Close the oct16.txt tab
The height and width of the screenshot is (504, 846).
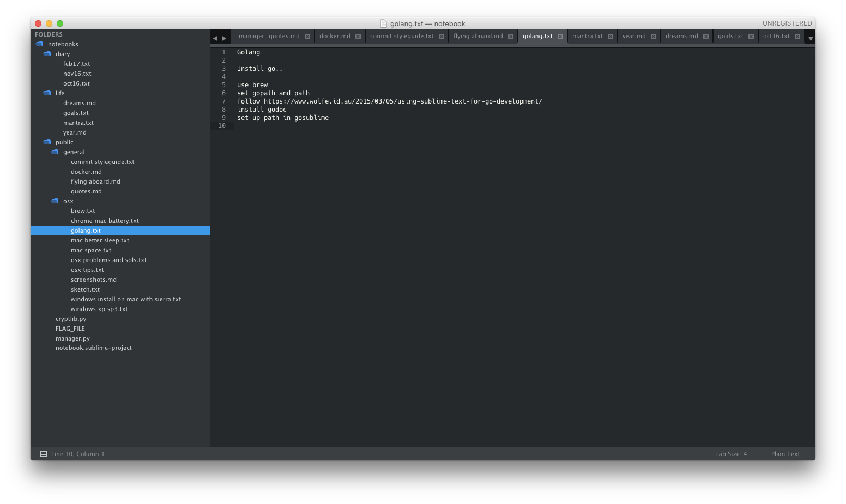(797, 37)
